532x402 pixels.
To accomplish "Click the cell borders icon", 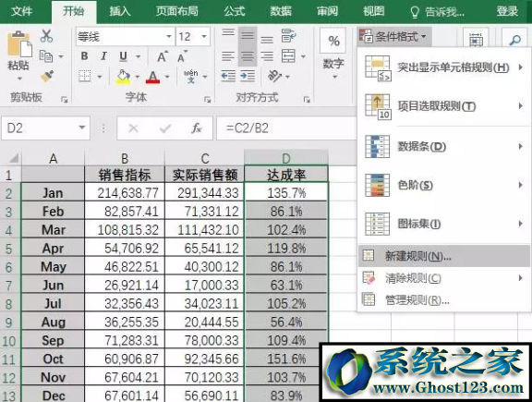I will (x=85, y=76).
